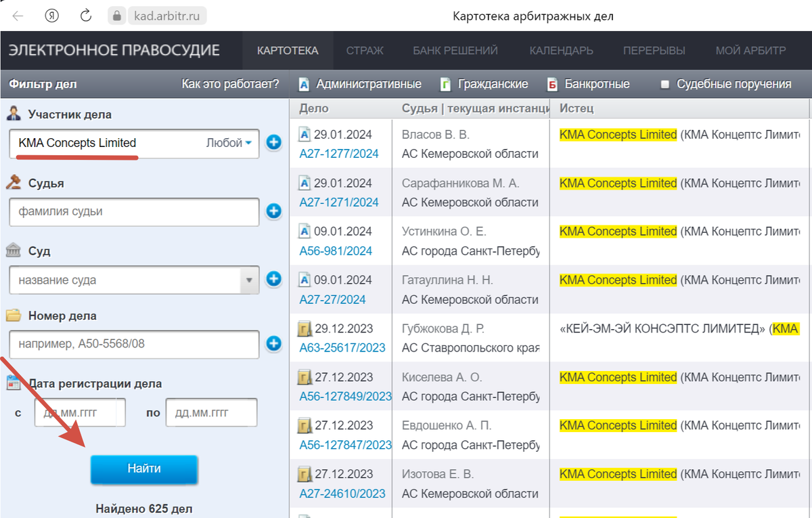Click the фамилия судьи input field
812x518 pixels.
pyautogui.click(x=135, y=212)
